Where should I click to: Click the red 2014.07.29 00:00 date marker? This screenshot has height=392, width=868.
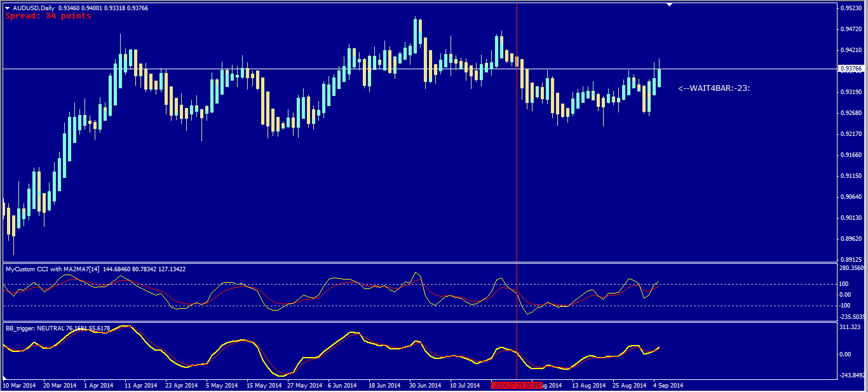pyautogui.click(x=515, y=385)
